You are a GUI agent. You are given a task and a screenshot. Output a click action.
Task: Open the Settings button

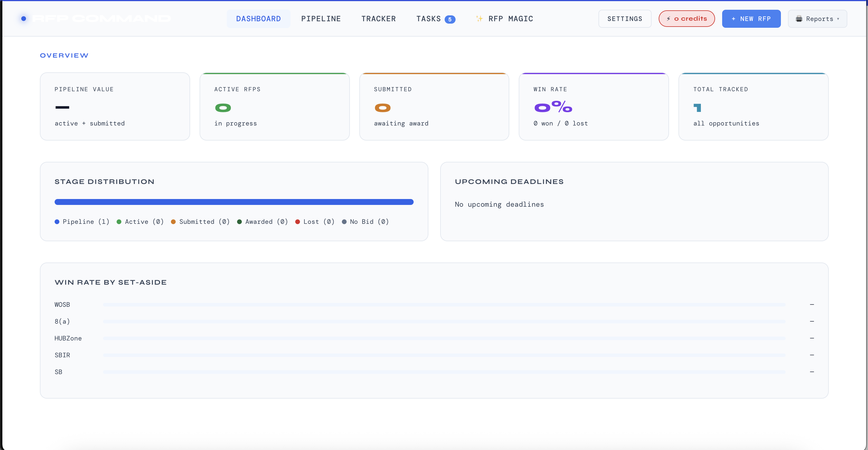pos(624,19)
